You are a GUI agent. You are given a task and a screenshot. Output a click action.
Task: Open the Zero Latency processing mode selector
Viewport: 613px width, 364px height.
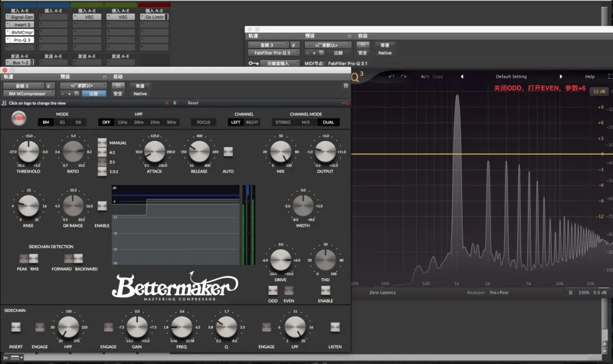pos(383,293)
